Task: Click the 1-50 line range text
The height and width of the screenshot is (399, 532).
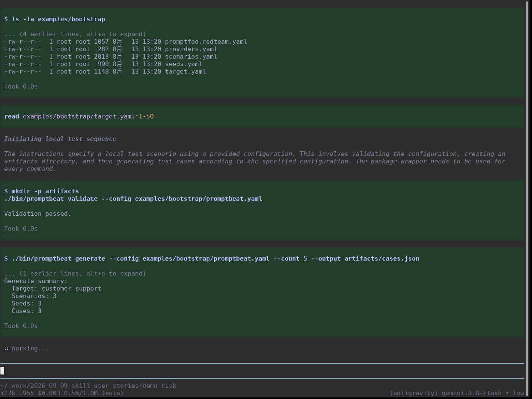Action: pyautogui.click(x=146, y=116)
